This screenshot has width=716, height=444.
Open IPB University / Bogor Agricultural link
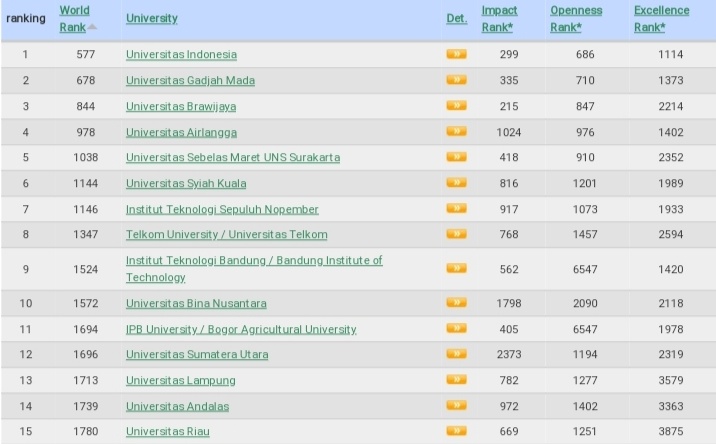click(241, 329)
